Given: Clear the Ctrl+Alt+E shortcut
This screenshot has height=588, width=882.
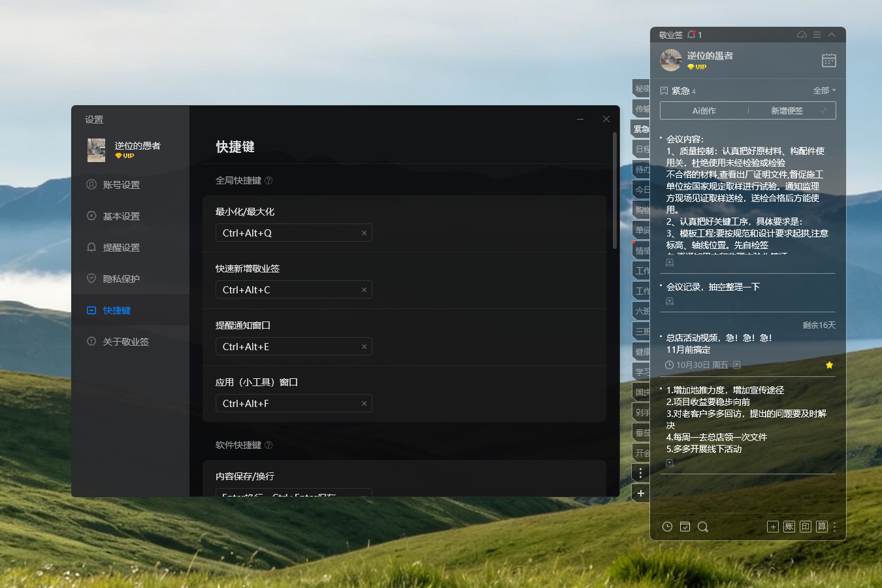Looking at the screenshot, I should pyautogui.click(x=364, y=347).
